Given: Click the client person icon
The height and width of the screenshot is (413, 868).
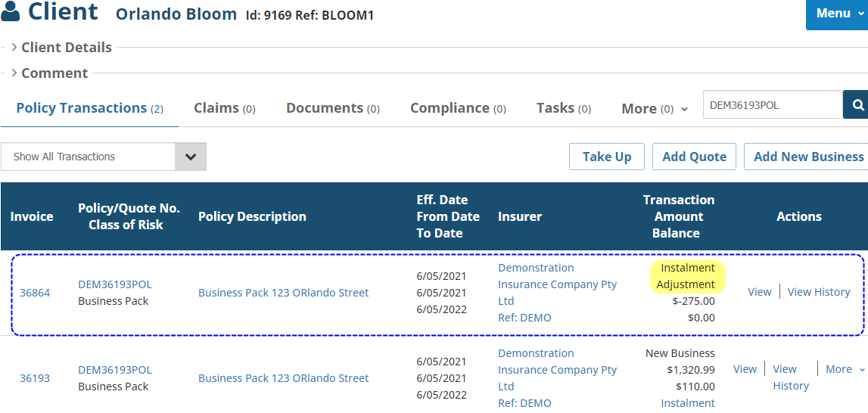Looking at the screenshot, I should (x=11, y=13).
